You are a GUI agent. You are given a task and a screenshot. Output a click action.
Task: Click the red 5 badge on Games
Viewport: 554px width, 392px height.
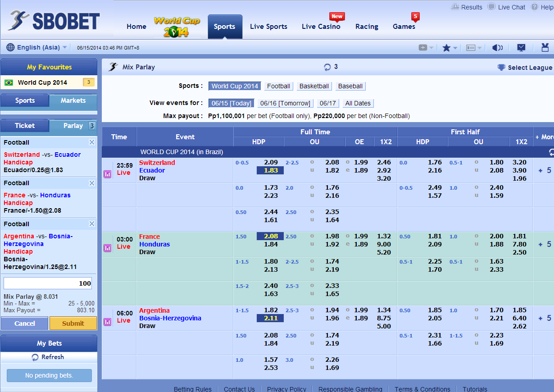point(415,17)
